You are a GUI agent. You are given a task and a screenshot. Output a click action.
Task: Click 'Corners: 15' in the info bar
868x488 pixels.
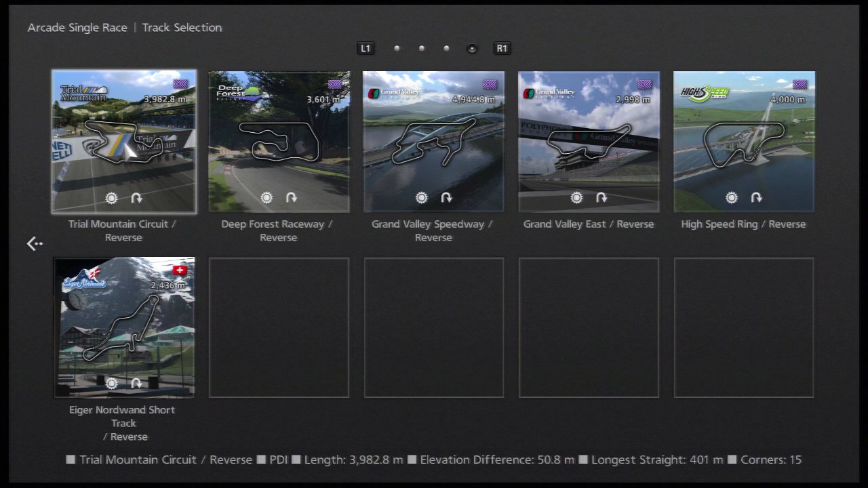click(x=771, y=460)
